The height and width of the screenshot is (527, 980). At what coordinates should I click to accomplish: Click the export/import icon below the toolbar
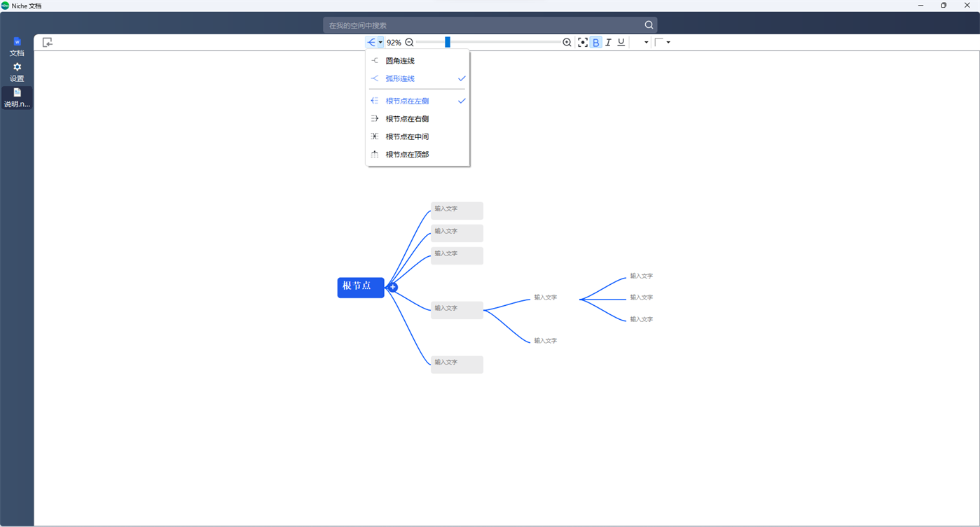pos(47,42)
